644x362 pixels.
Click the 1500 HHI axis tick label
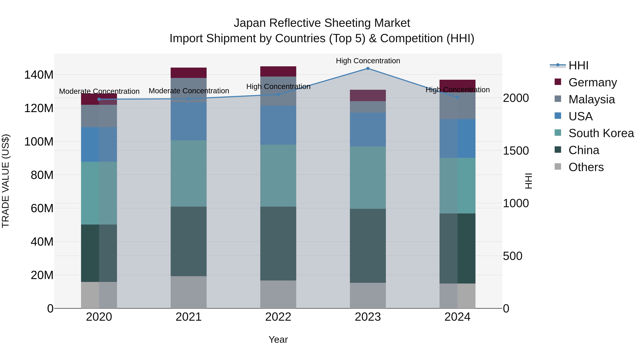(516, 151)
